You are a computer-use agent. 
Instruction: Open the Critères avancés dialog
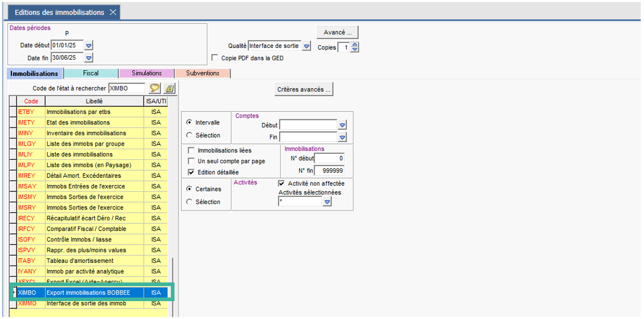(304, 89)
